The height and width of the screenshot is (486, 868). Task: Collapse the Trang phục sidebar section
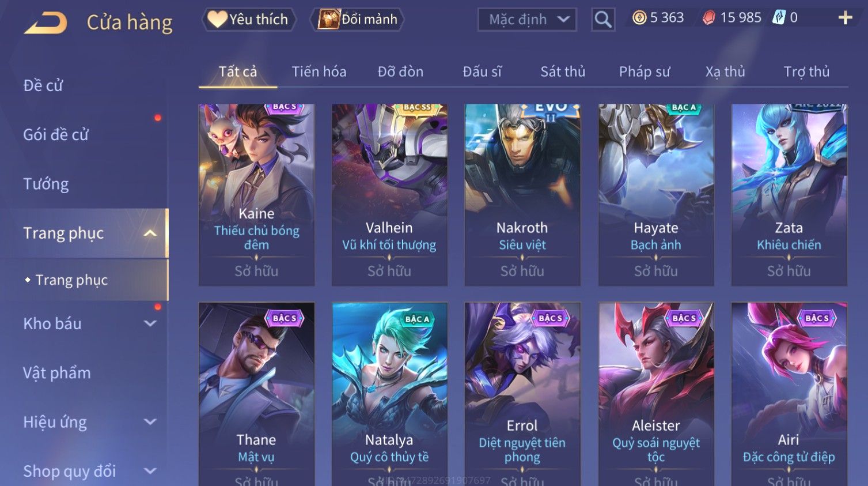(x=150, y=233)
